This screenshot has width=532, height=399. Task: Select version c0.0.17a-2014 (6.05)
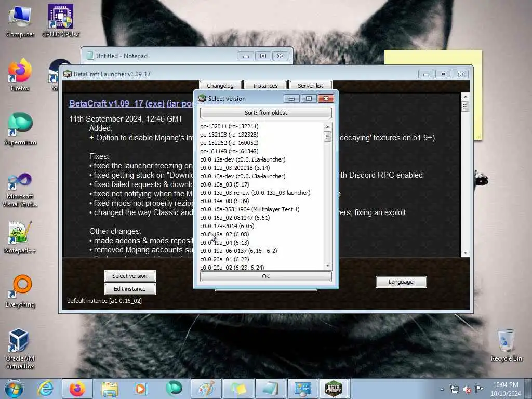tap(262, 226)
